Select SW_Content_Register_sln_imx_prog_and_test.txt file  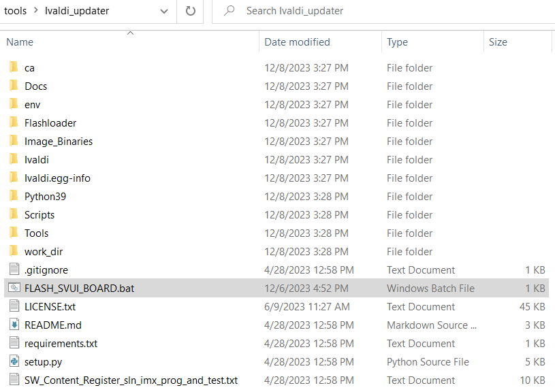tap(131, 380)
